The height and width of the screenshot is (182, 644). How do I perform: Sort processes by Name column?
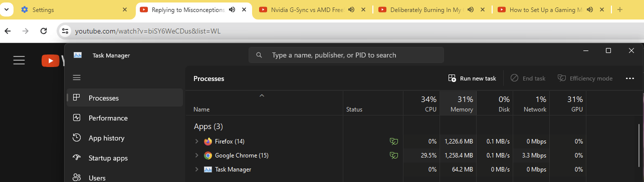click(264, 103)
